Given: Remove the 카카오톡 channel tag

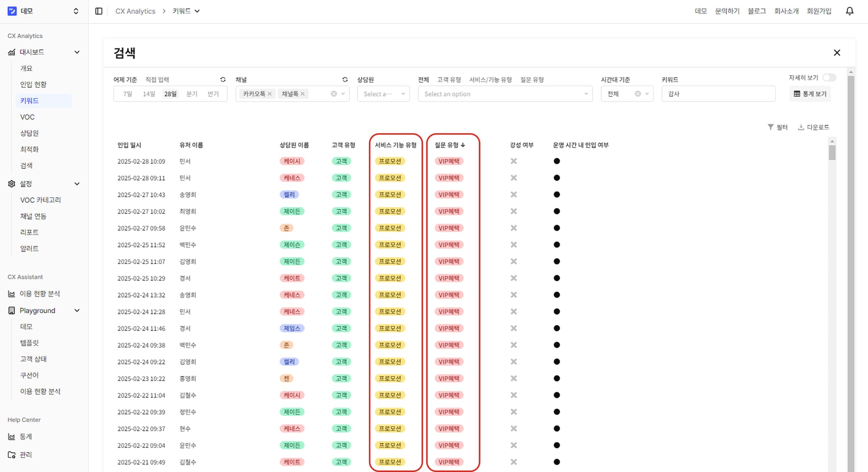Looking at the screenshot, I should 270,94.
